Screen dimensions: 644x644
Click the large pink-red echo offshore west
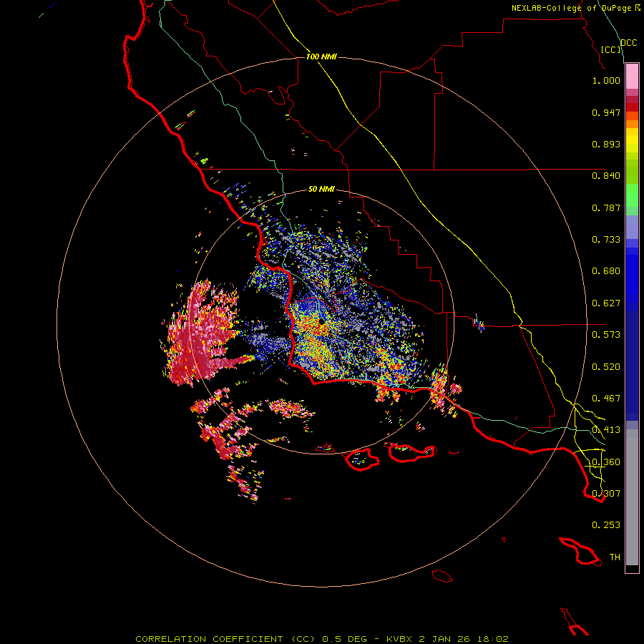tap(201, 335)
